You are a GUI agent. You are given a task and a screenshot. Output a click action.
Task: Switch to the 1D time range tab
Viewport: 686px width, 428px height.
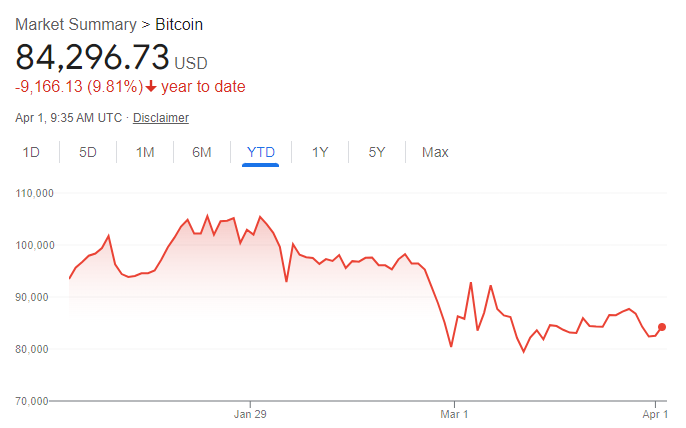point(31,152)
